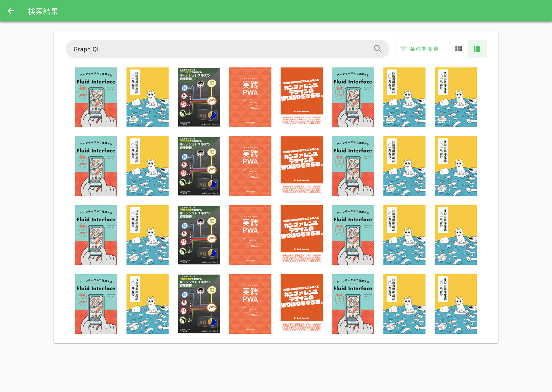The image size is (552, 392).
Task: Select last cat cover book in top row
Action: coord(455,97)
